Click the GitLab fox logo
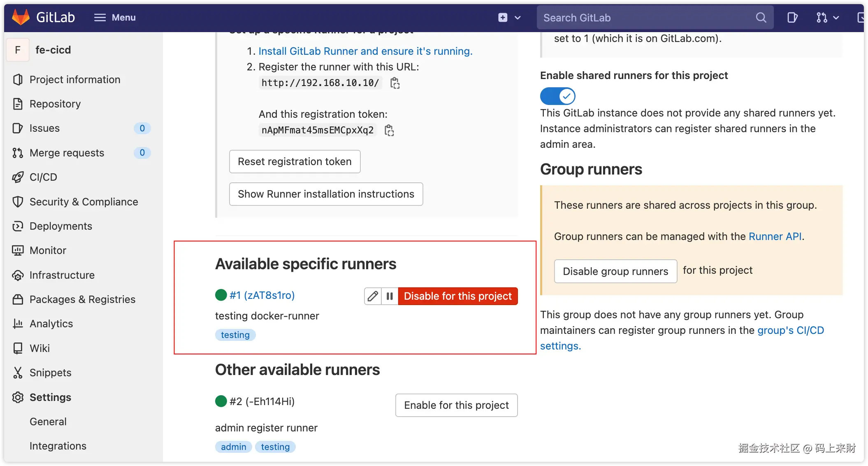The width and height of the screenshot is (868, 466). click(x=21, y=17)
